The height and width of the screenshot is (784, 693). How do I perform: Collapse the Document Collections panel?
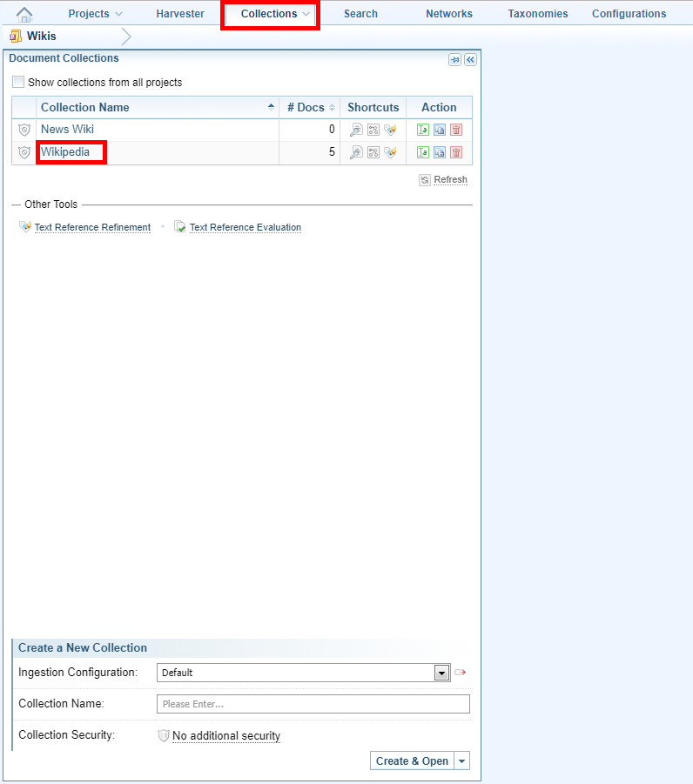point(470,59)
